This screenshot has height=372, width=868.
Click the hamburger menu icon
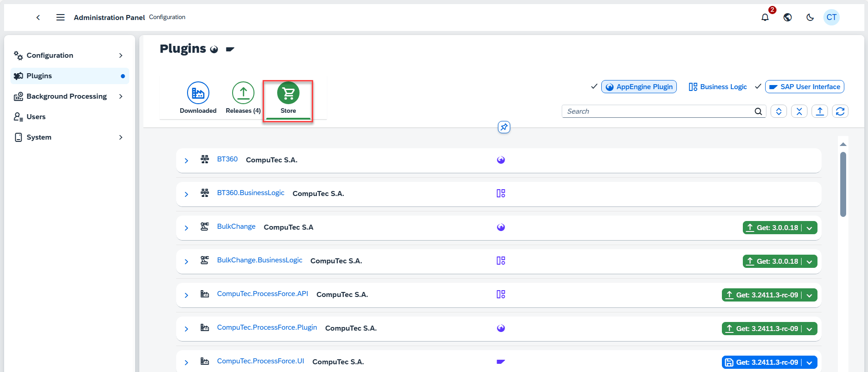[60, 17]
